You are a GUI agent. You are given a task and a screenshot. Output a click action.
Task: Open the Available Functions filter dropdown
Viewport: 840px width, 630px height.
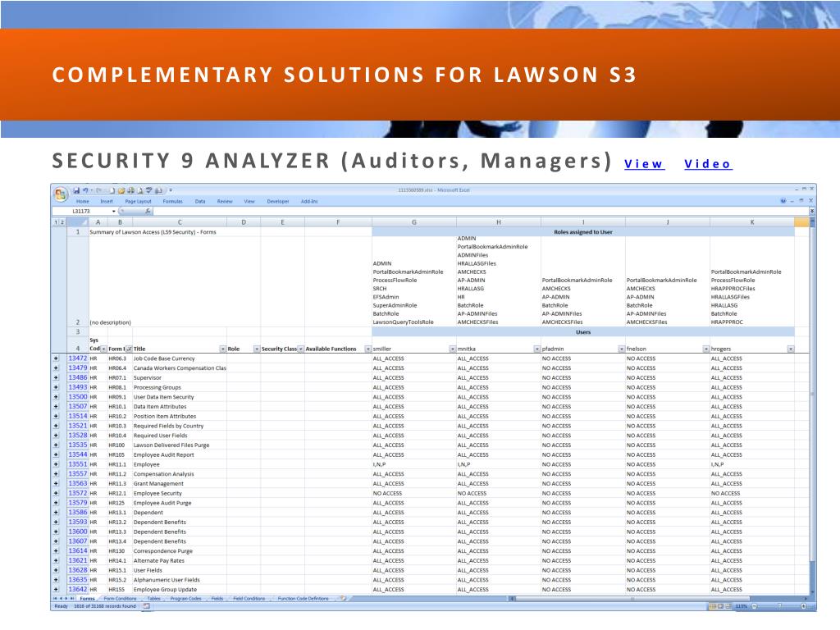click(367, 349)
